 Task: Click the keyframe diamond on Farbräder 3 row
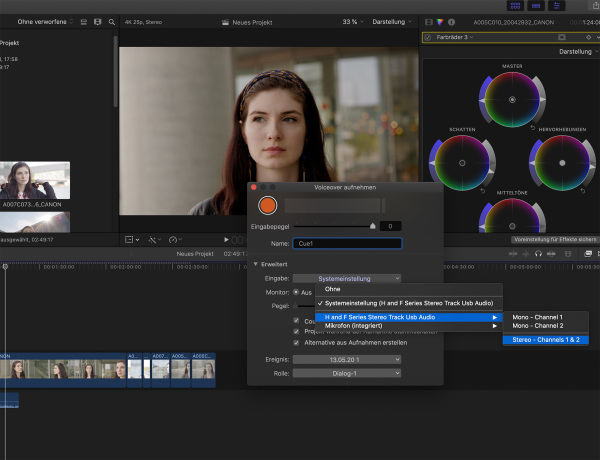pyautogui.click(x=589, y=37)
